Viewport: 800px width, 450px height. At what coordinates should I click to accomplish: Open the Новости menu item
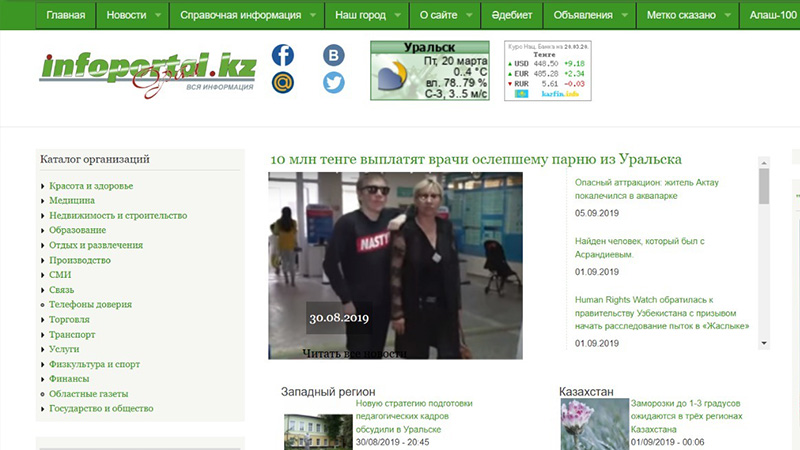pyautogui.click(x=127, y=15)
